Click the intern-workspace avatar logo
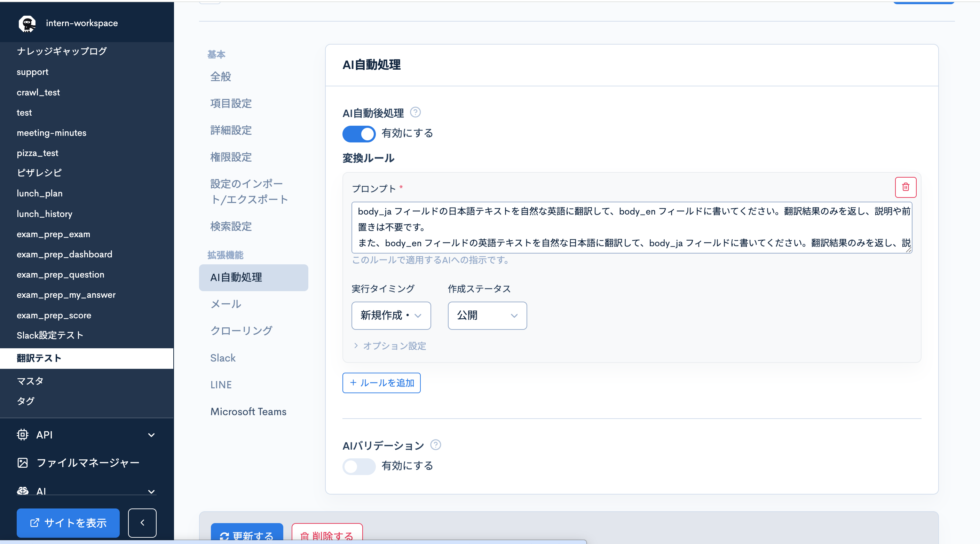Screen dimensions: 980x544 27,24
